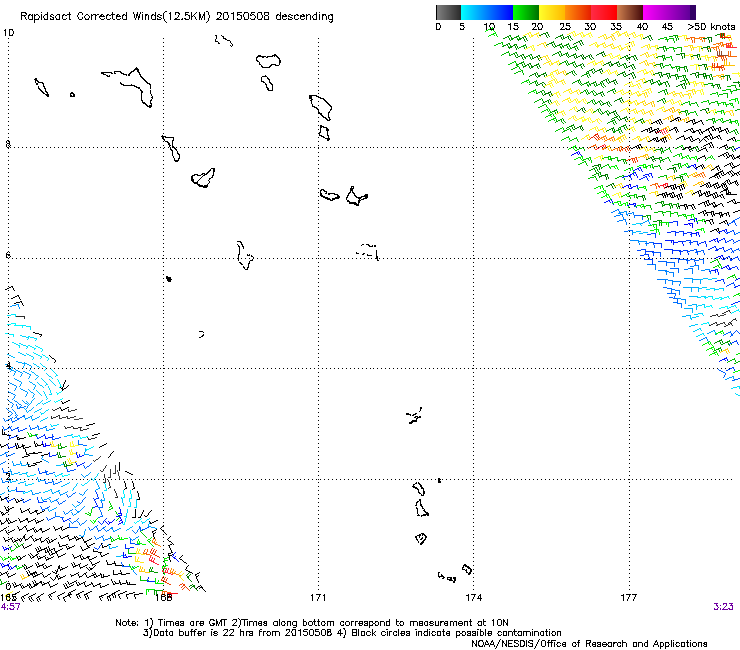Click the 'Data buffer is 22 hrs' footnote line
Viewport: 740px width, 650px height.
point(352,633)
